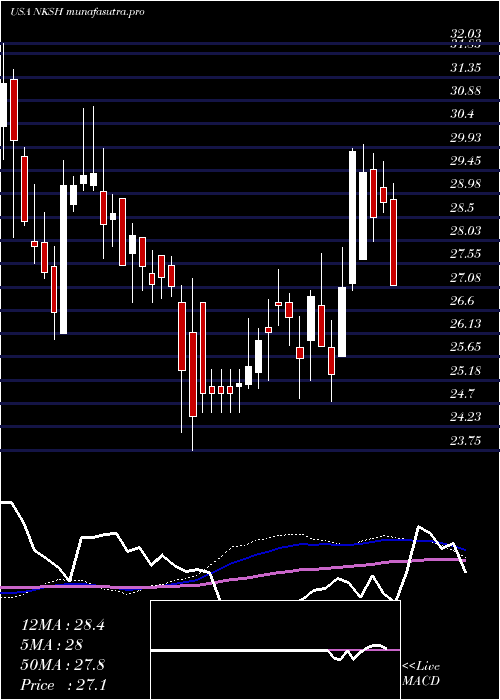Click the 27.55 price axis label

[x=465, y=254]
